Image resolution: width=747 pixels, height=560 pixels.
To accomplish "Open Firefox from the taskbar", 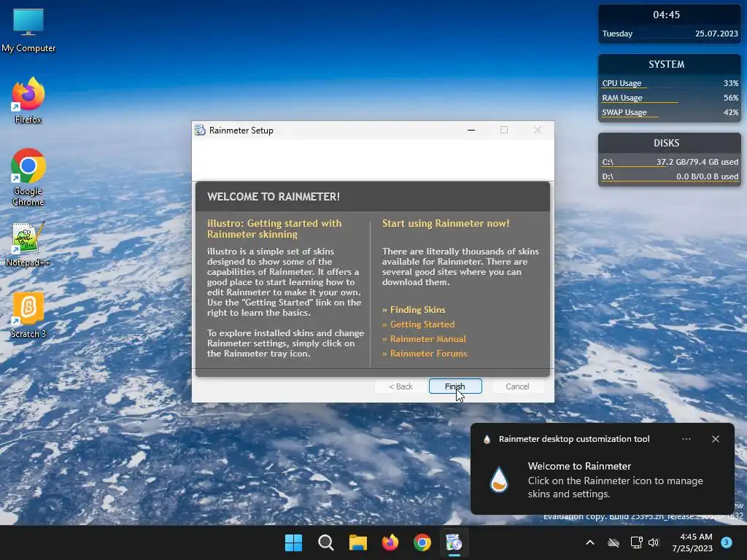I will [390, 542].
